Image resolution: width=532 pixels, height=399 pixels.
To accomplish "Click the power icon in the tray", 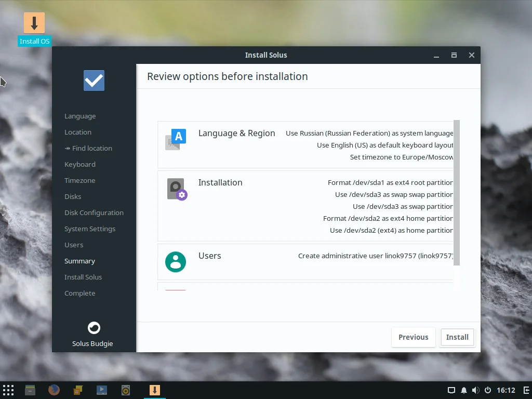I will [488, 390].
